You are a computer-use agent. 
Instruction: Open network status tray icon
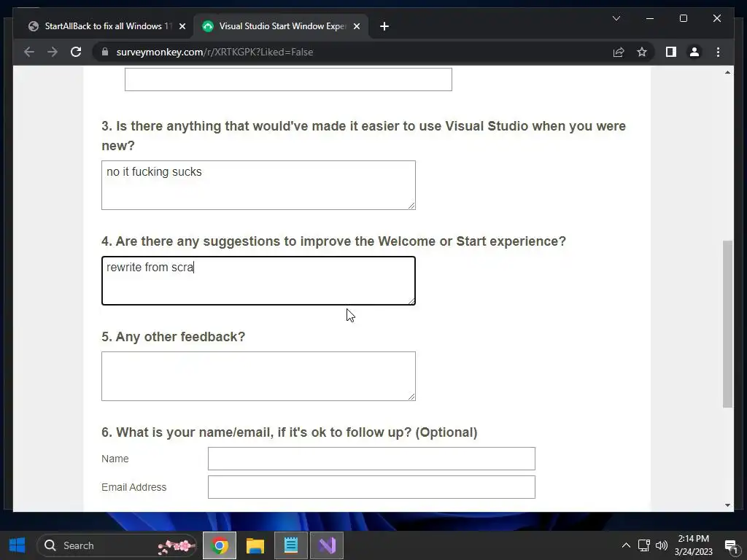[643, 545]
